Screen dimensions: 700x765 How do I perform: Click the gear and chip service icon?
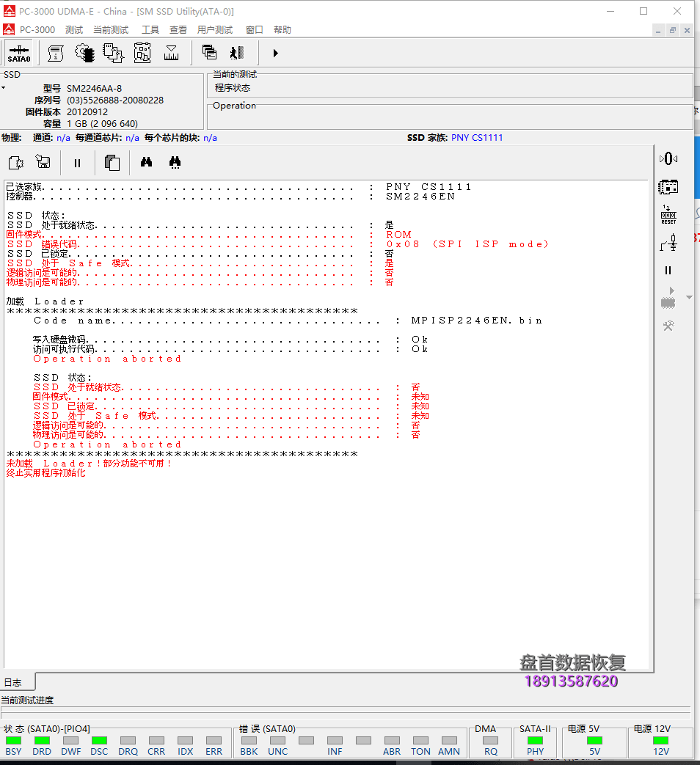pyautogui.click(x=84, y=54)
